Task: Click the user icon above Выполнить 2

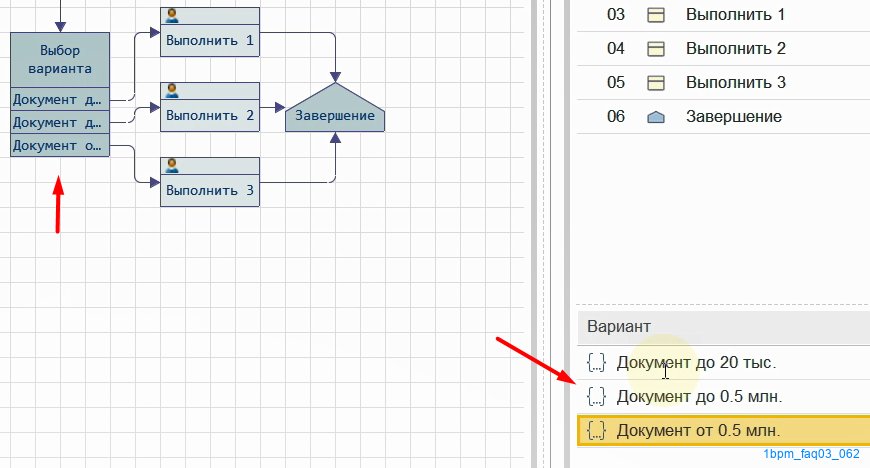Action: (172, 90)
